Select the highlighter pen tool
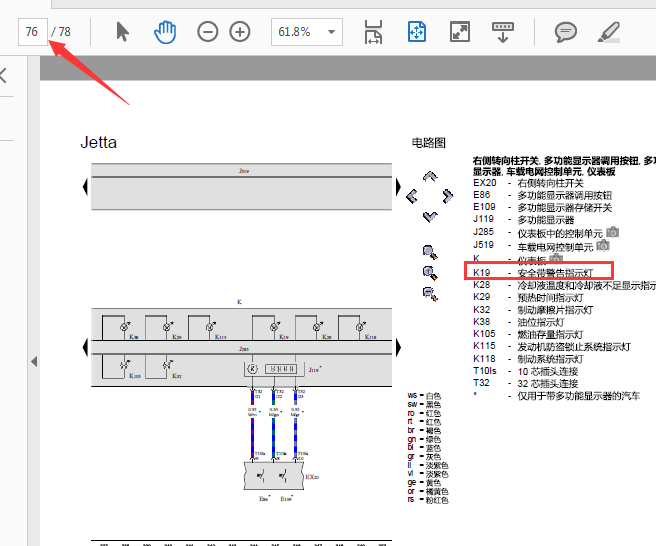This screenshot has height=546, width=656. [609, 32]
